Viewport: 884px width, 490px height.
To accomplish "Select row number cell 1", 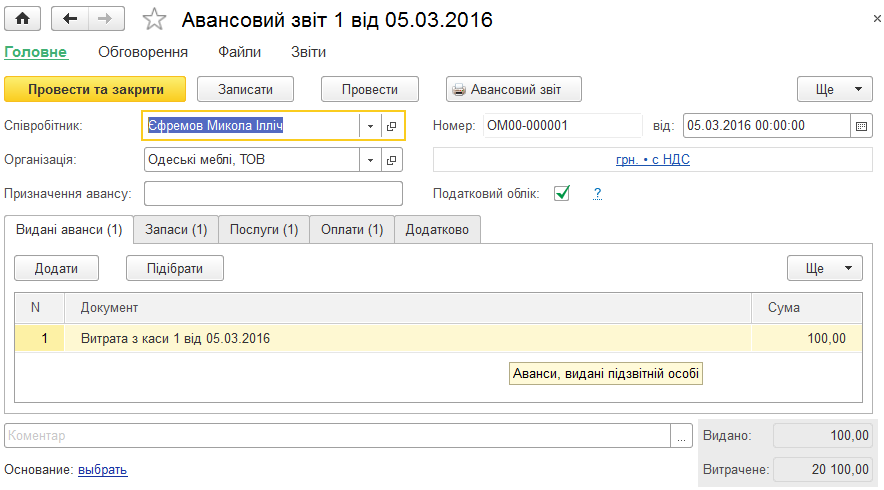I will (x=39, y=338).
